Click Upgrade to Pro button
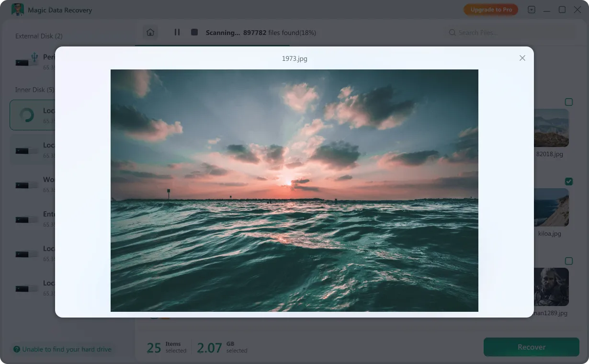This screenshot has height=364, width=589. pyautogui.click(x=491, y=10)
